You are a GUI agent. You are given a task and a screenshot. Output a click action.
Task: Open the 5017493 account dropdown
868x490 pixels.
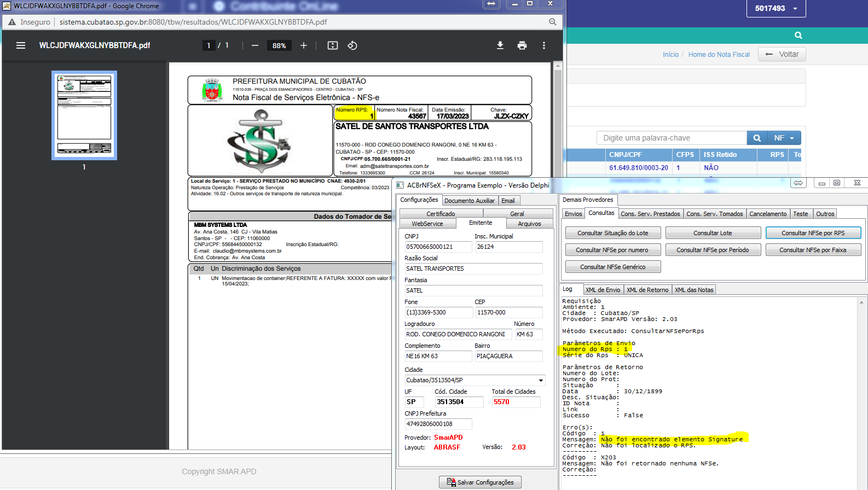point(776,8)
